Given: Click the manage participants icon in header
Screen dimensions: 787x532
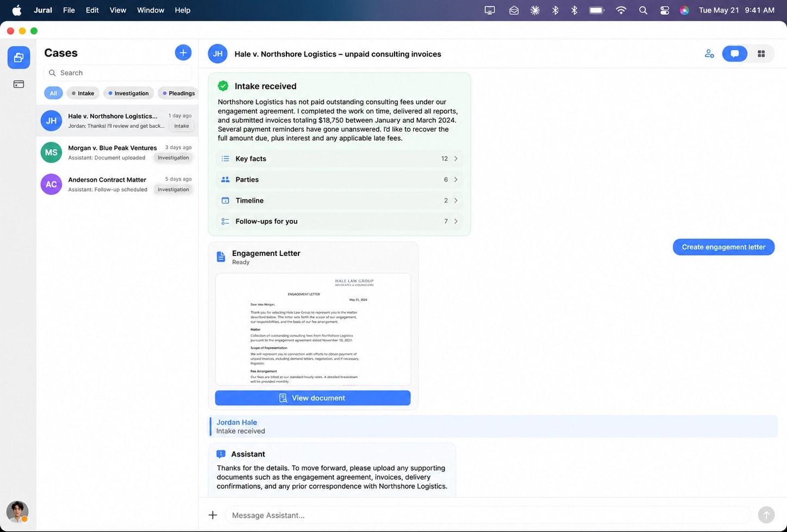Looking at the screenshot, I should [709, 54].
